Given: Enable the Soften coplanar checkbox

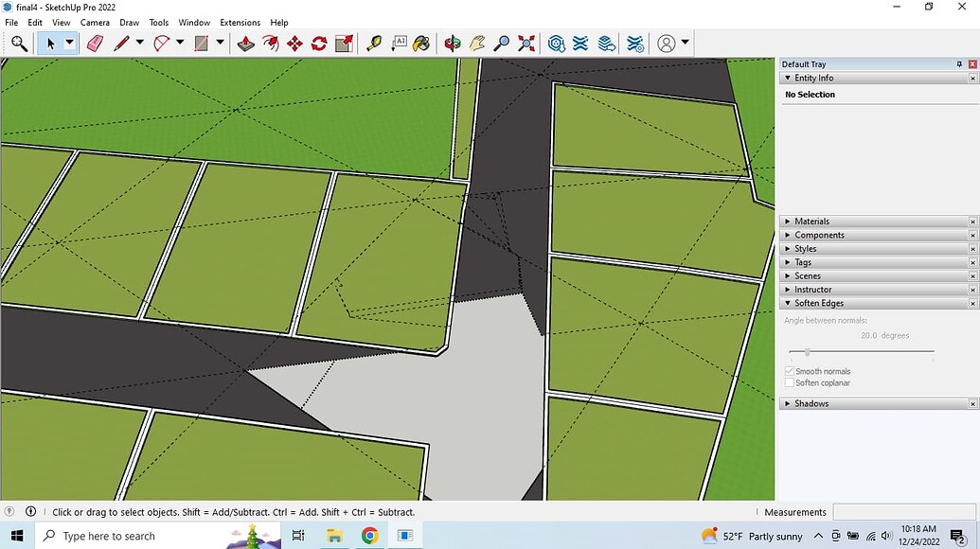Looking at the screenshot, I should [790, 382].
